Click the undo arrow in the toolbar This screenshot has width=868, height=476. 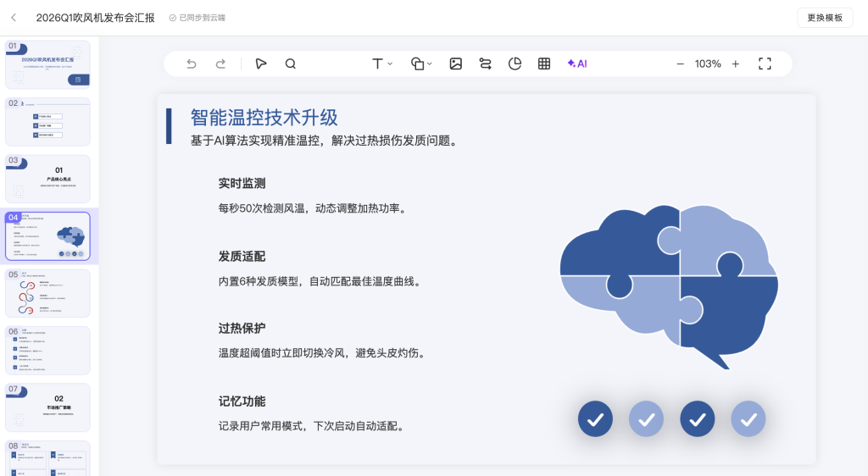point(192,64)
